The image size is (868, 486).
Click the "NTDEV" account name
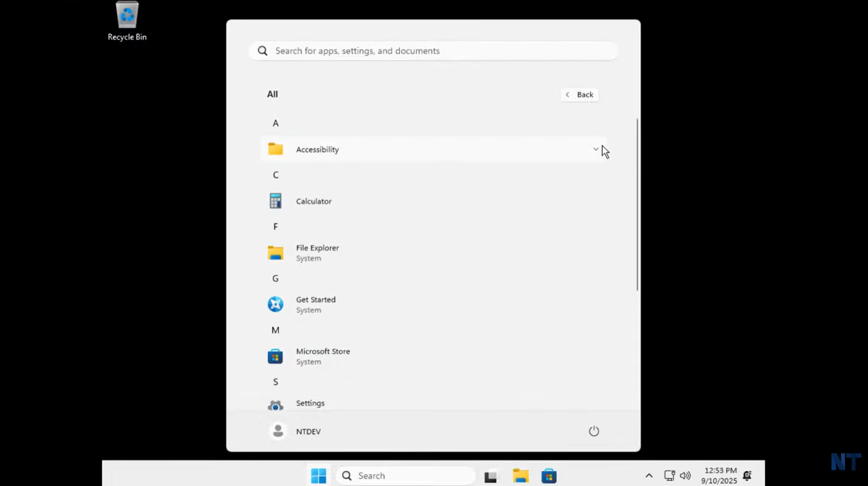click(x=308, y=432)
